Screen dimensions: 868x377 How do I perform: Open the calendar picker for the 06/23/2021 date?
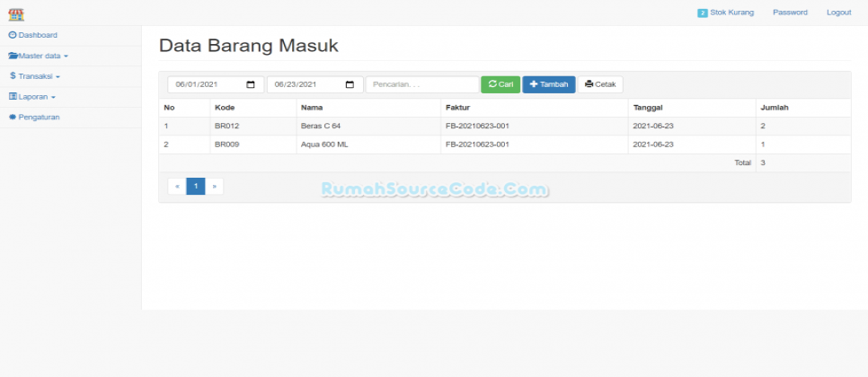(350, 84)
